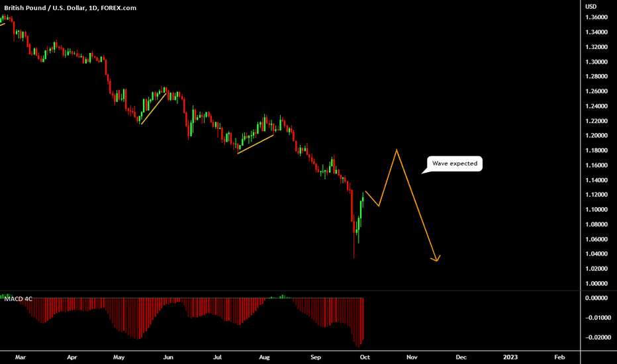Click the 1.34000 price axis label
The image size is (617, 364).
click(x=596, y=32)
